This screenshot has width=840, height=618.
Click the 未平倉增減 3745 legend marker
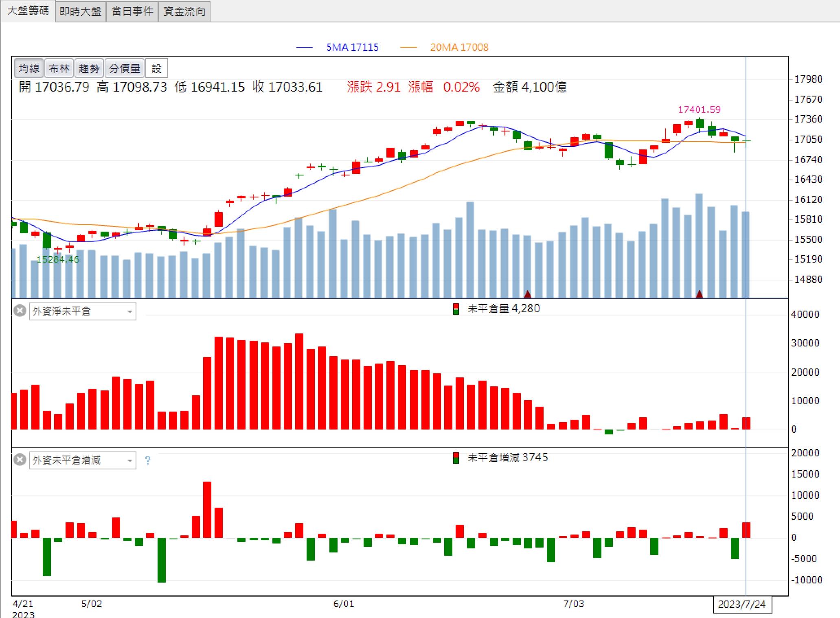pyautogui.click(x=456, y=458)
